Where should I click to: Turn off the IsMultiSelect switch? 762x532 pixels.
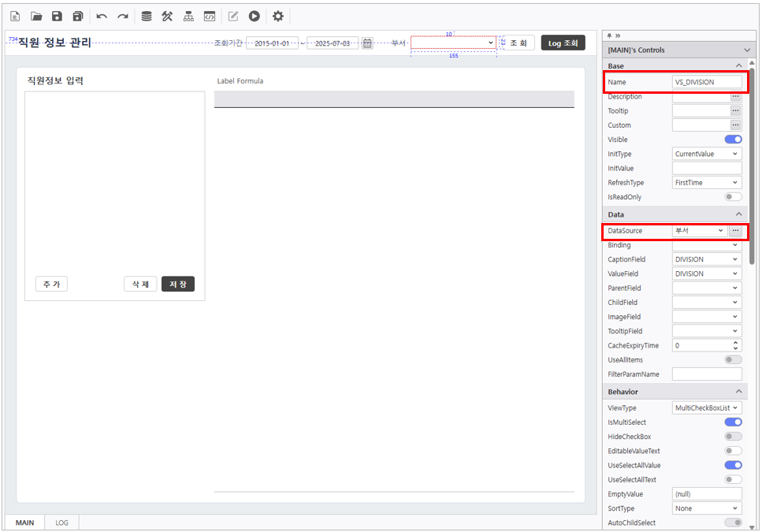tap(733, 422)
